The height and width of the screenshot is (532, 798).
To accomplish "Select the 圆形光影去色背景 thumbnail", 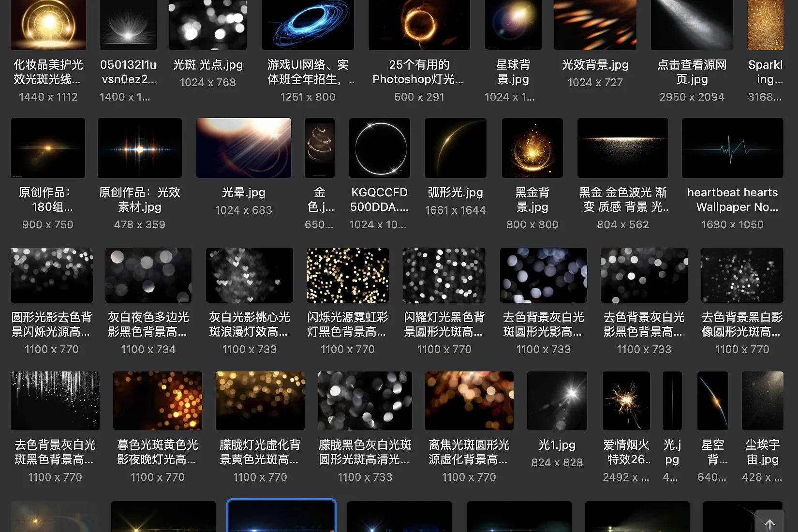I will [52, 275].
